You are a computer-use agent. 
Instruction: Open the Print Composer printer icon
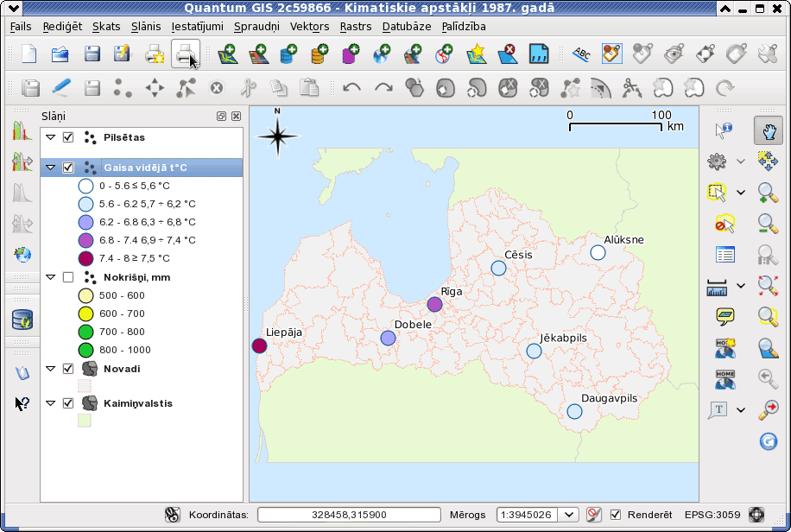pyautogui.click(x=185, y=54)
